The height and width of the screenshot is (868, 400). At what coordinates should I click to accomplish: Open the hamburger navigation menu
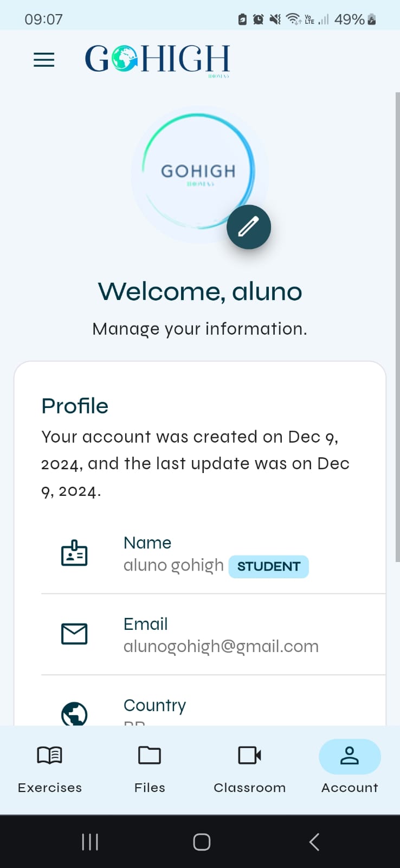(x=44, y=59)
